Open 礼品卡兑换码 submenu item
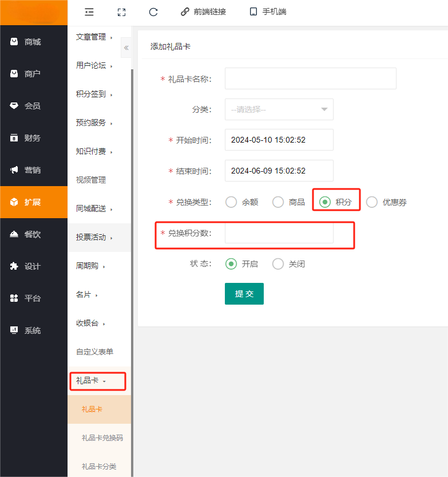This screenshot has width=448, height=477. point(102,438)
